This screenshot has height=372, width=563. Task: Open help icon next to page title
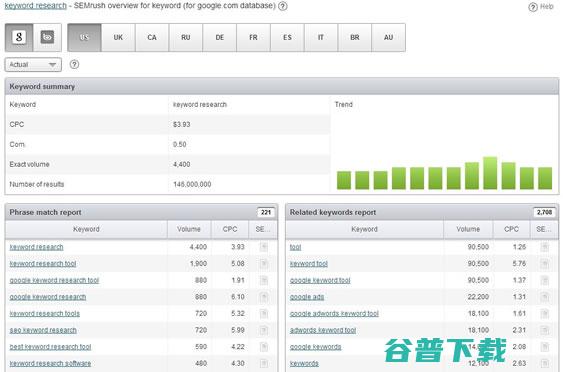pyautogui.click(x=283, y=6)
